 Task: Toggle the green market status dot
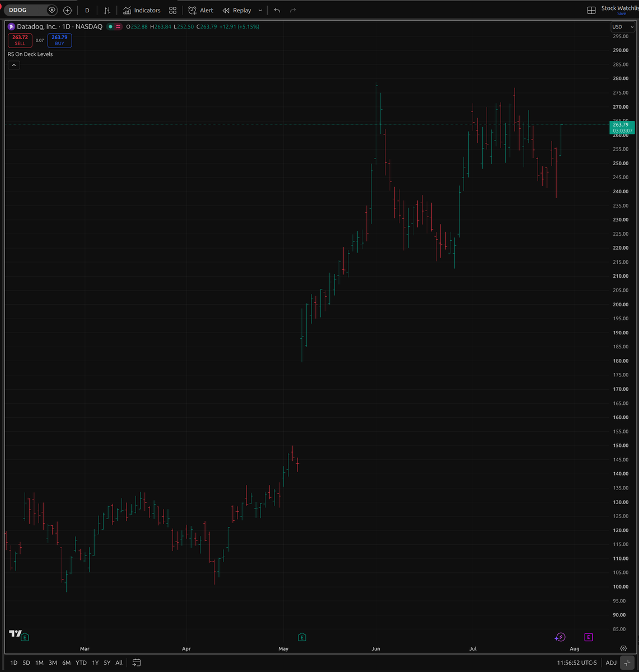pos(111,26)
